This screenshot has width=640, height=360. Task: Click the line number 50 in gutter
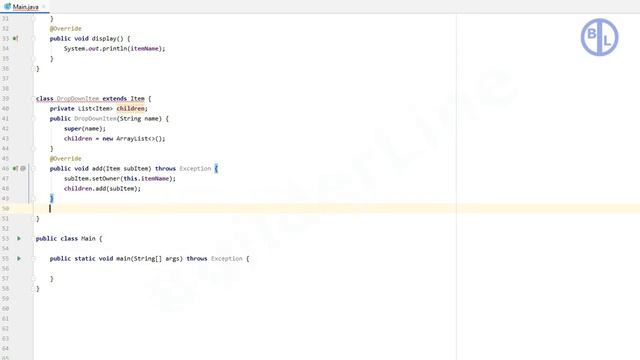click(5, 209)
